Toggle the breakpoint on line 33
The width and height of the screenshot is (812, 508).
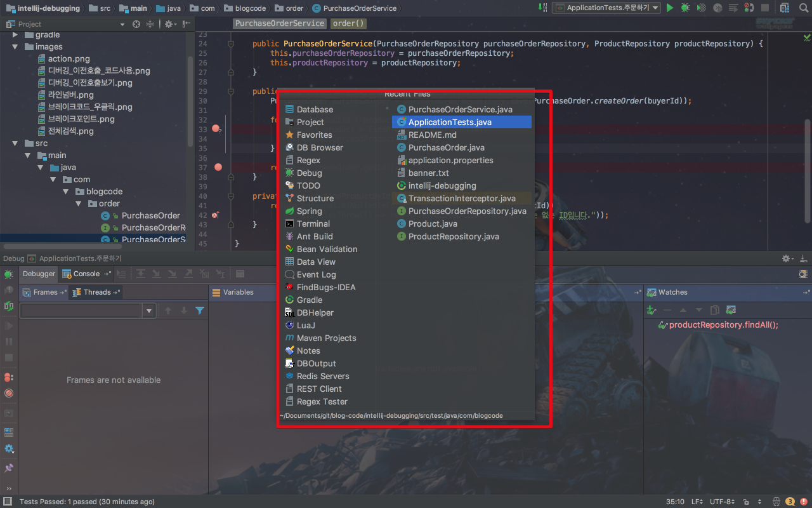pos(216,128)
